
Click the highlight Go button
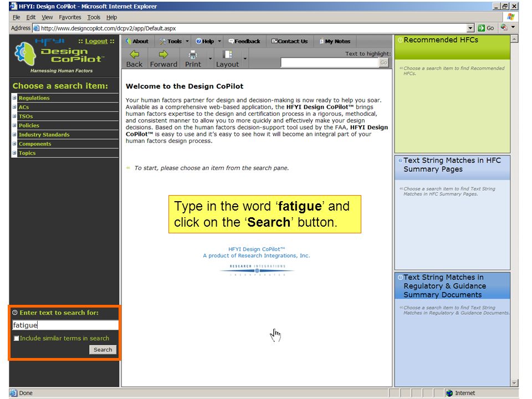(383, 63)
